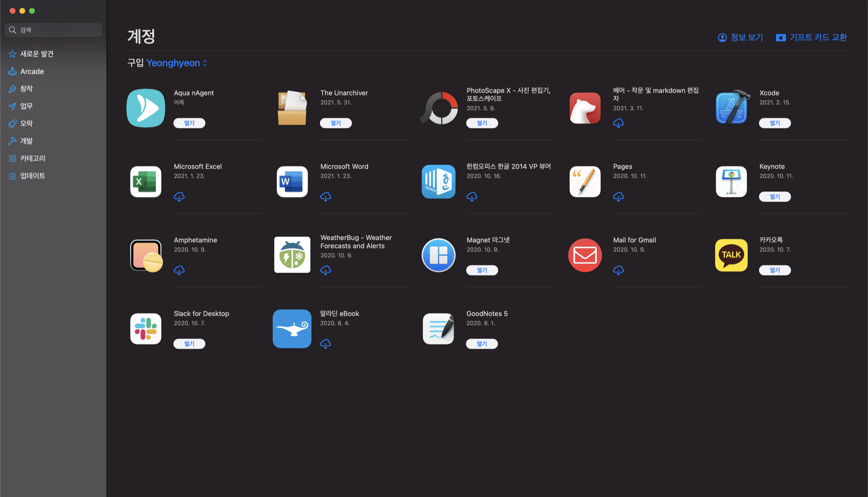This screenshot has height=497, width=868.
Task: Click the Microsoft Word app icon
Action: [292, 182]
